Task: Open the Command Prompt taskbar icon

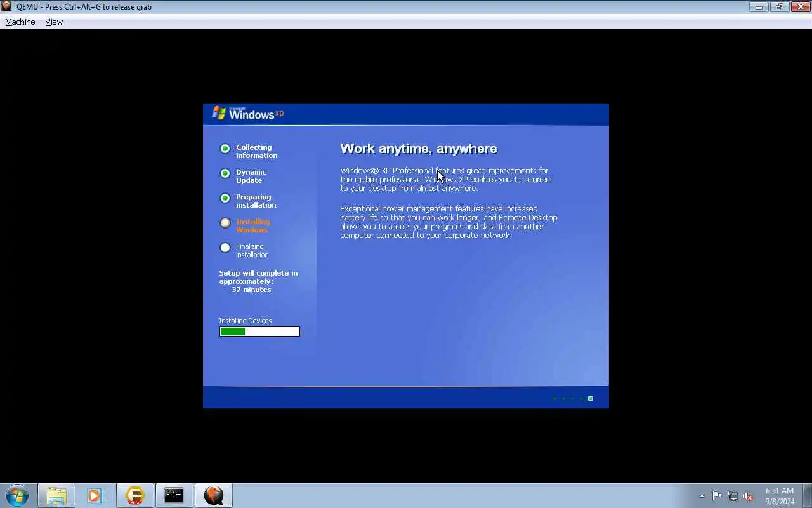Action: pyautogui.click(x=174, y=495)
